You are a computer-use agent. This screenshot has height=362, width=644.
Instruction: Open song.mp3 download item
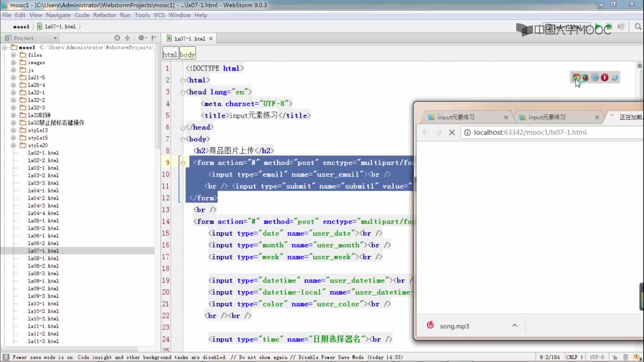coord(454,326)
